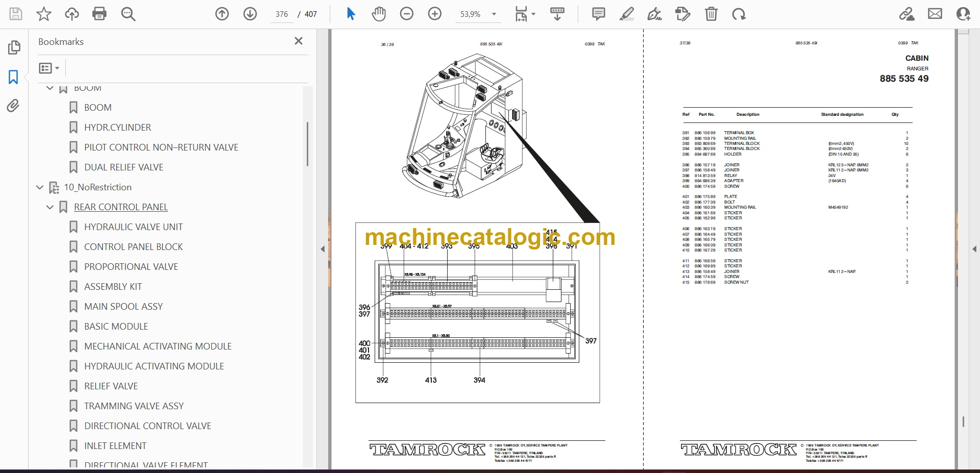Open BASIC MODULE bookmark
The width and height of the screenshot is (980, 473).
point(116,327)
